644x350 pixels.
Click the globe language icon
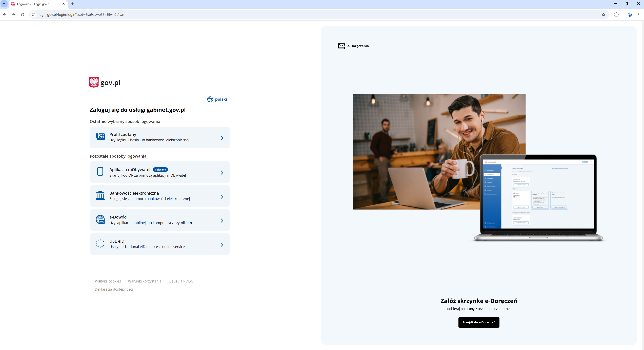click(210, 99)
